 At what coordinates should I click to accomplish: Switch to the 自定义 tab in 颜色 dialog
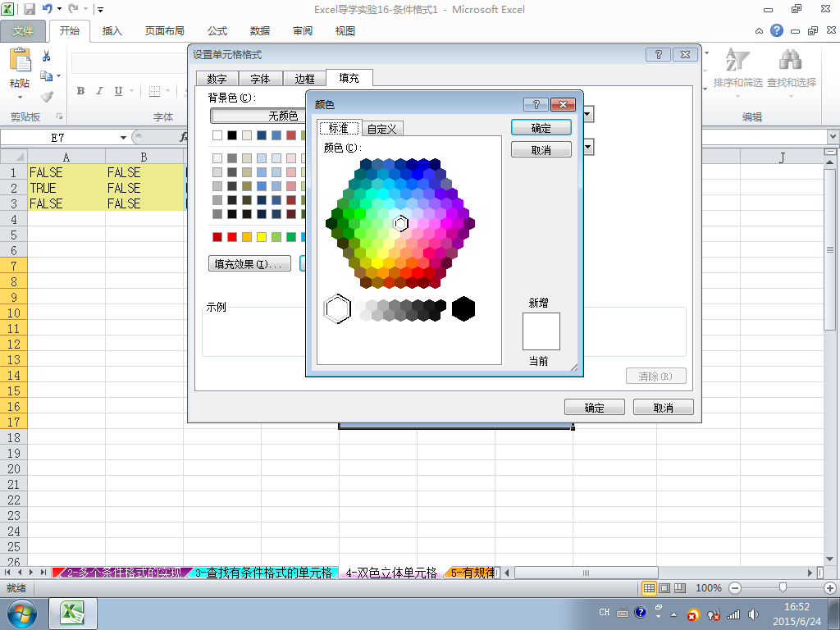[382, 129]
